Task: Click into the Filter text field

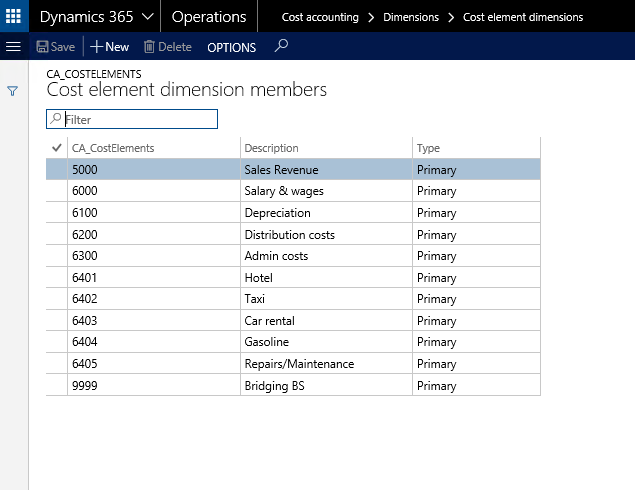Action: pos(139,119)
